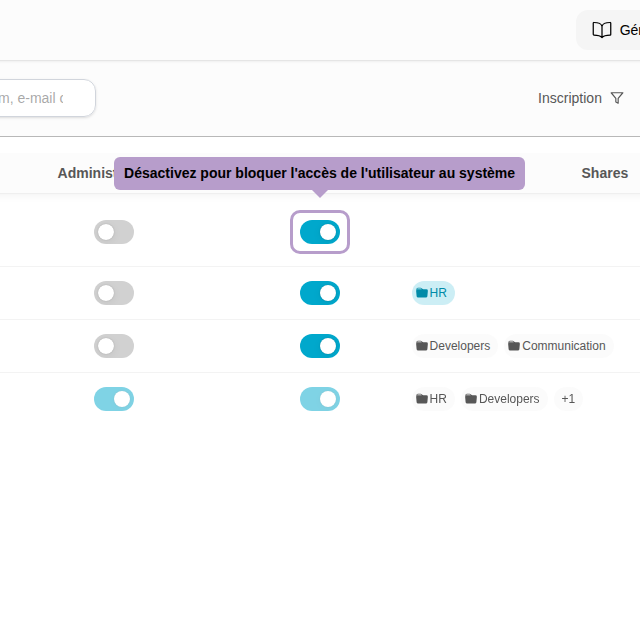Focus the name or e-mail search field
The height and width of the screenshot is (624, 640).
(45, 98)
